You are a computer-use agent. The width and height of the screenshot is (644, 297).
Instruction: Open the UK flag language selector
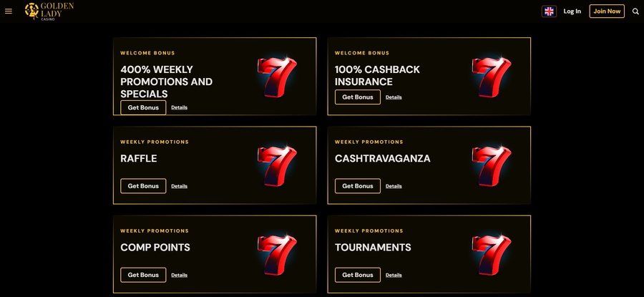coord(549,11)
